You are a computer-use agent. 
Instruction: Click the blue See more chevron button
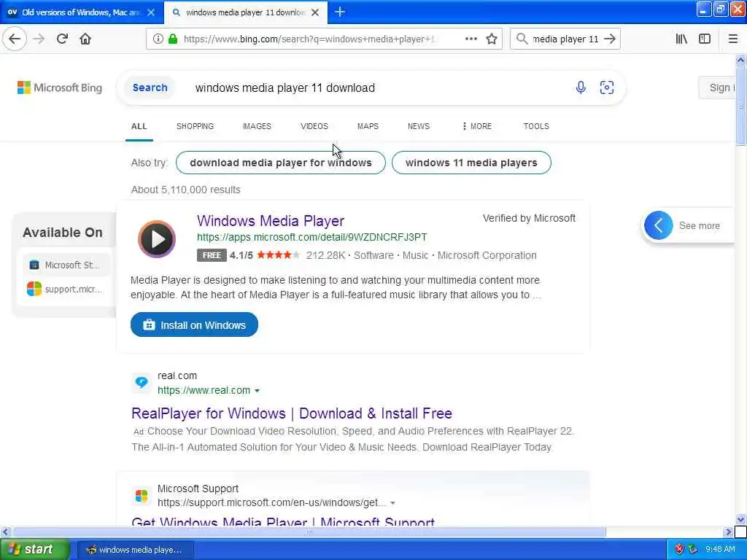[659, 226]
